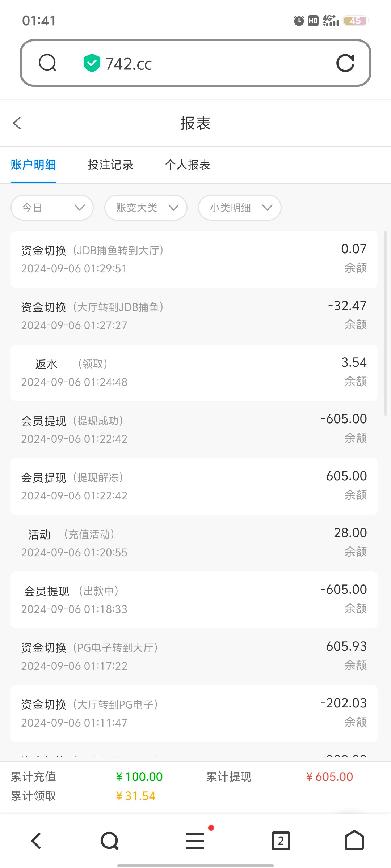Screen dimensions: 391x868
Task: Open 会员提现 提现成功 -605.00 entry
Action: pyautogui.click(x=194, y=429)
